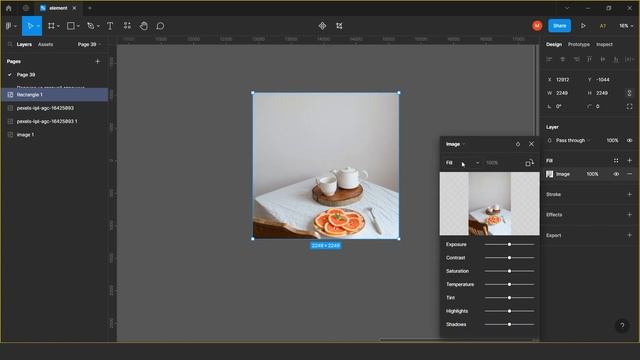
Task: Click align bottom icon
Action: click(616, 60)
